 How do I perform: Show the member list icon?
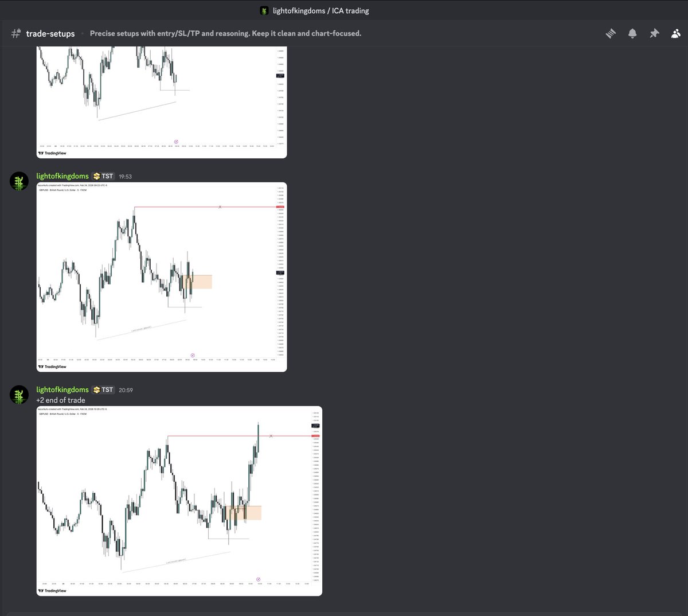675,34
